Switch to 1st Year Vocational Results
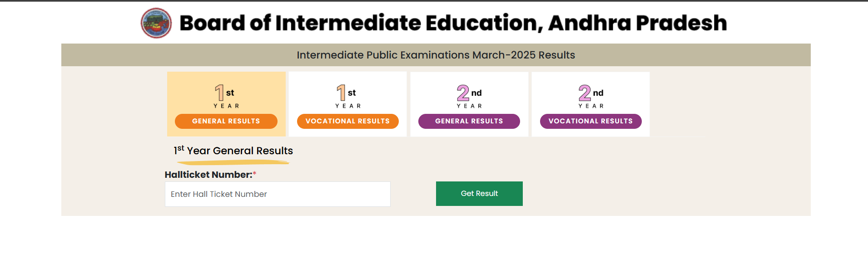 348,121
